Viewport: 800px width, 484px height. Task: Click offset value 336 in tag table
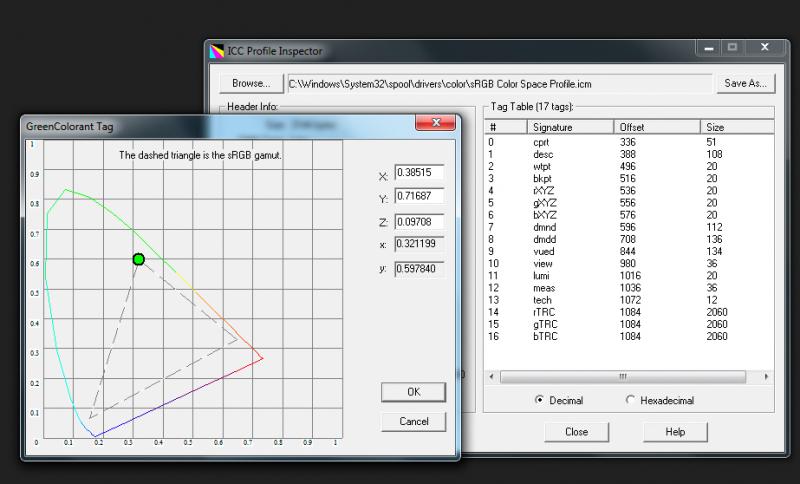tap(628, 142)
